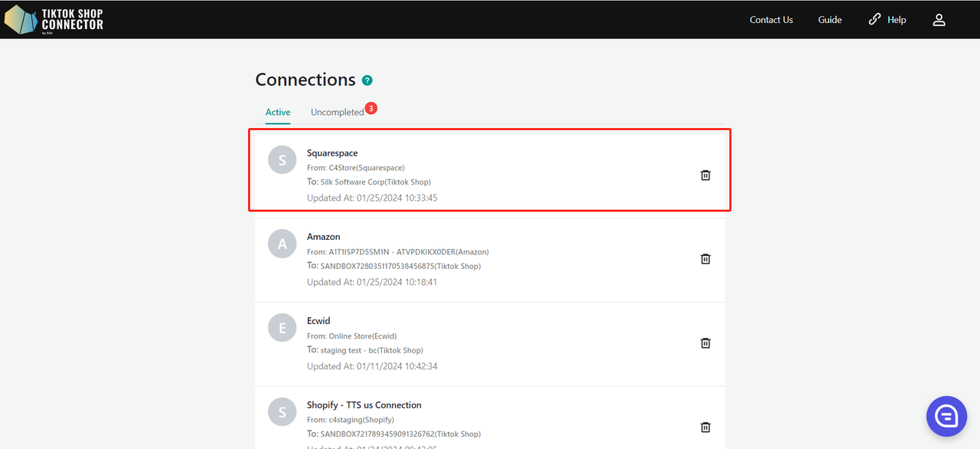Screen dimensions: 980x449
Task: Click 'To: staging test - bc(Tiktok Shop)' text
Action: pyautogui.click(x=365, y=351)
